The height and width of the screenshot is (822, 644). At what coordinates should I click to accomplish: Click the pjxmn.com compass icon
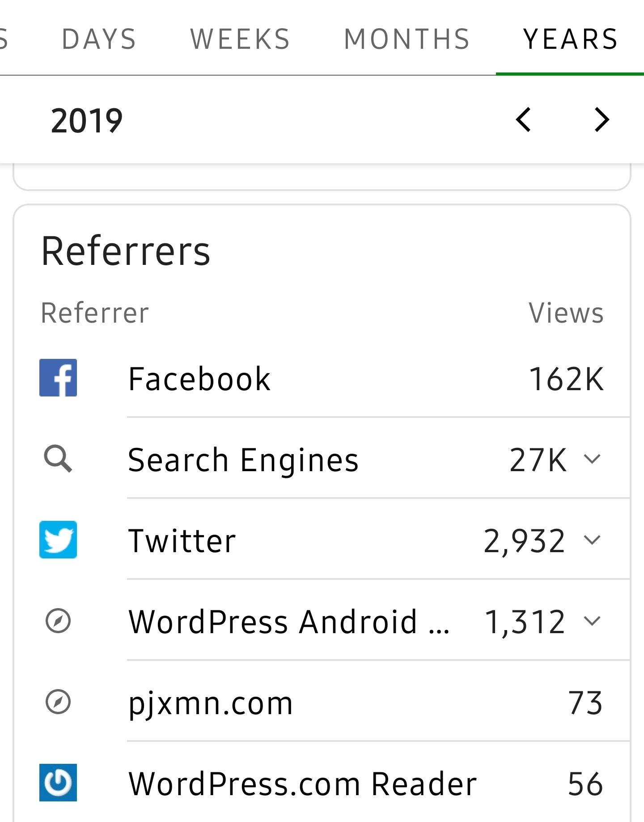[x=58, y=702]
